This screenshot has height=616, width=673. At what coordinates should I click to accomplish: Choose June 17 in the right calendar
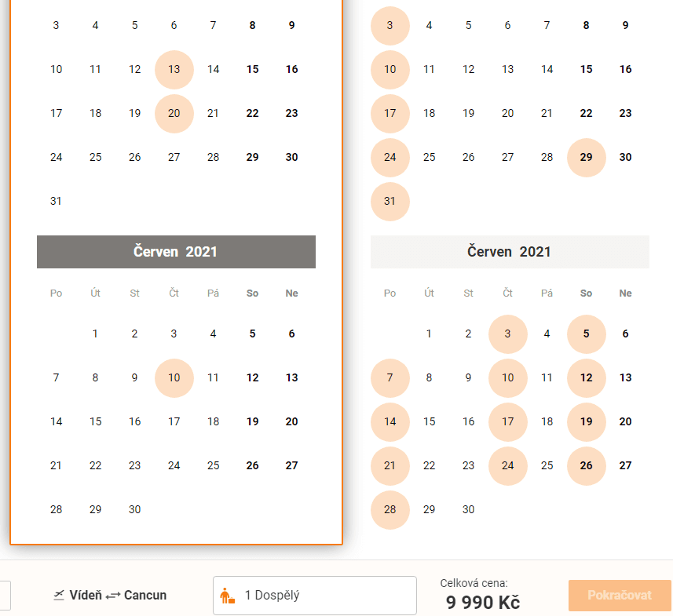click(x=508, y=421)
